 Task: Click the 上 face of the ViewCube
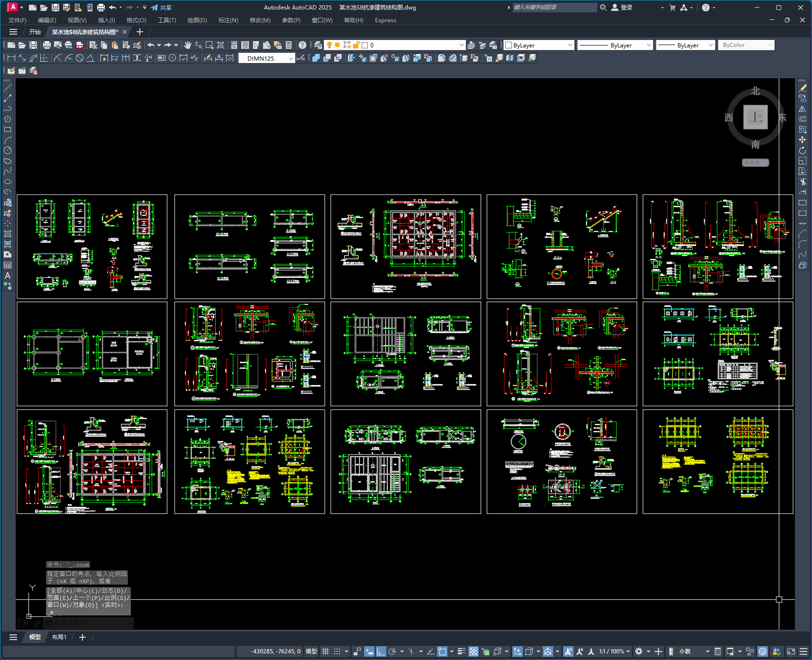(x=755, y=117)
